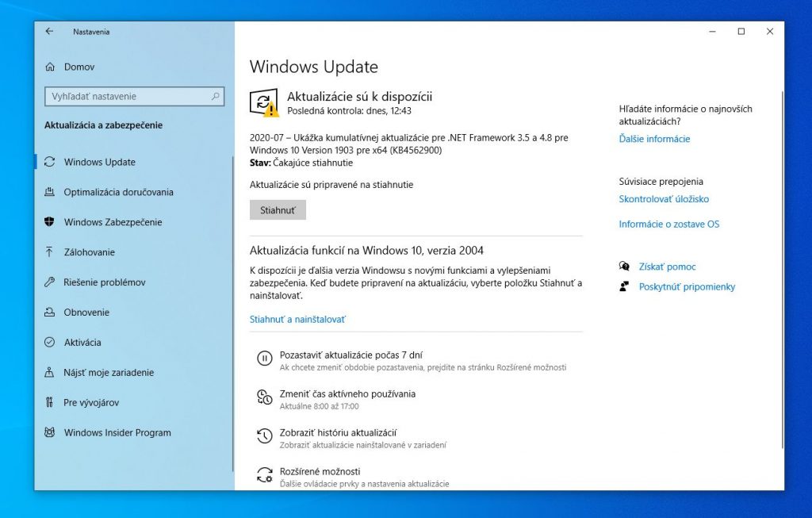
Task: Click the pause icon for Pozastaviť aktualizácie
Action: (264, 359)
